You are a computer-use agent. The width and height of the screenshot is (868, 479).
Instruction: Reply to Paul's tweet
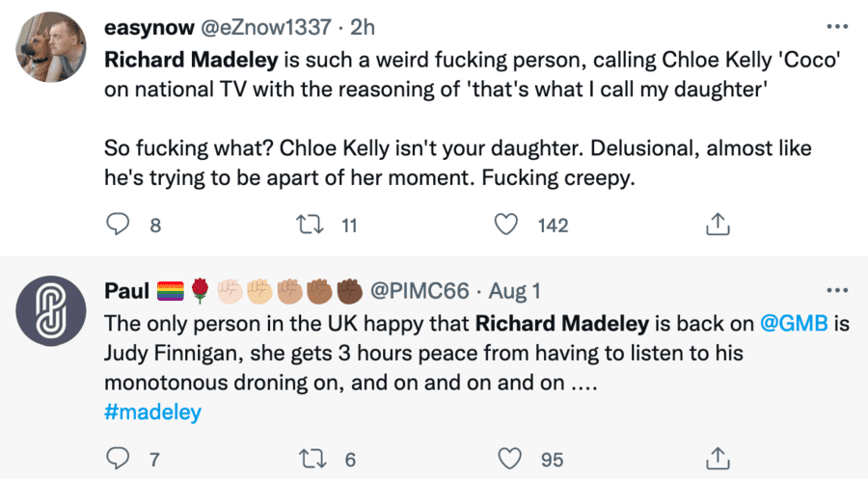(117, 458)
